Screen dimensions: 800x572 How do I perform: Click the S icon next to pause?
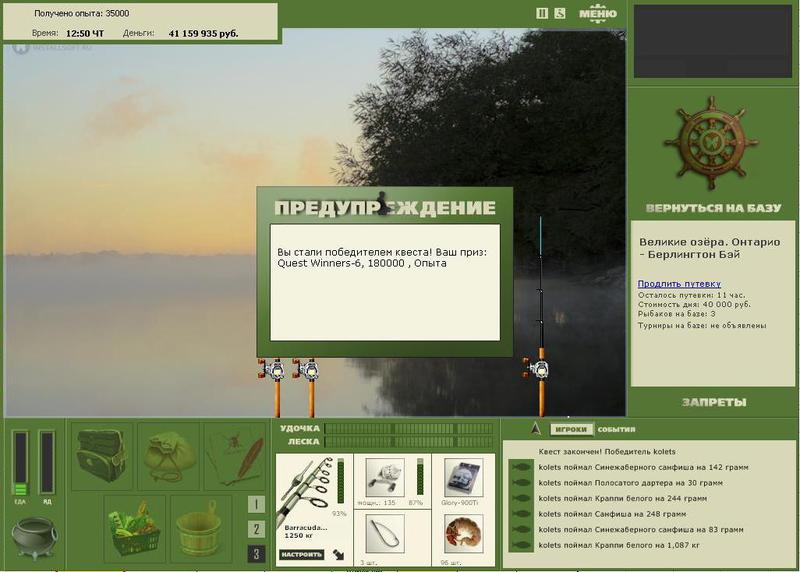pos(560,13)
